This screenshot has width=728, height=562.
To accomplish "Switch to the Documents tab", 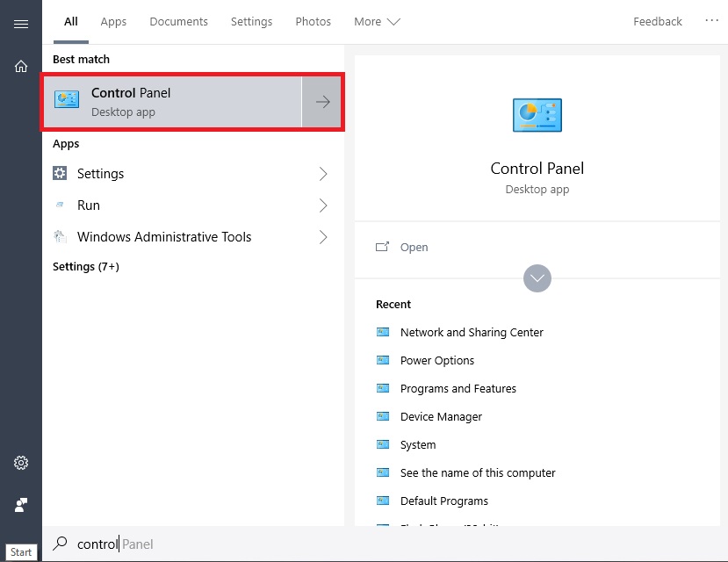I will coord(179,22).
